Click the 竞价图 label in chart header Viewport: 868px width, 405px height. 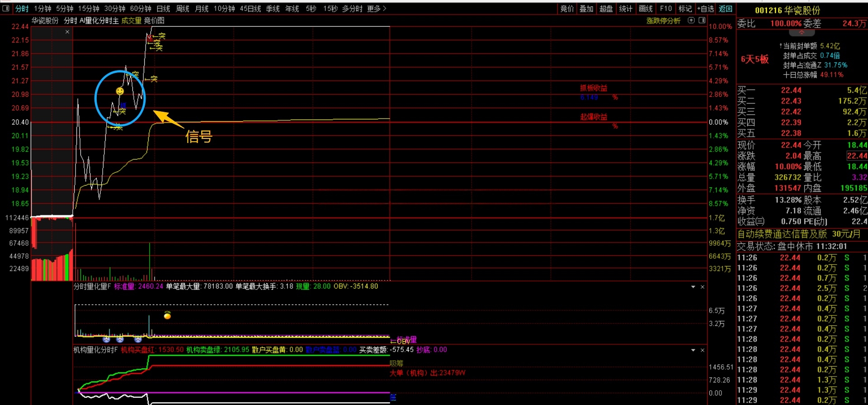154,21
